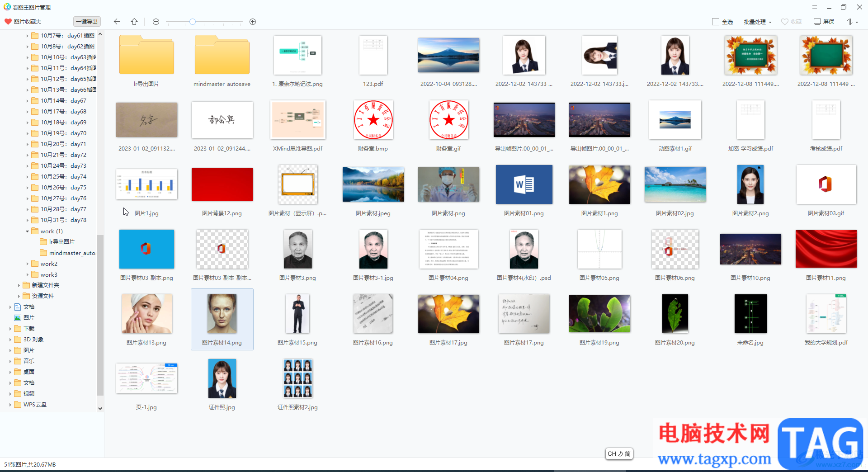
Task: Select 页-1.jpg mind map image
Action: [x=146, y=378]
